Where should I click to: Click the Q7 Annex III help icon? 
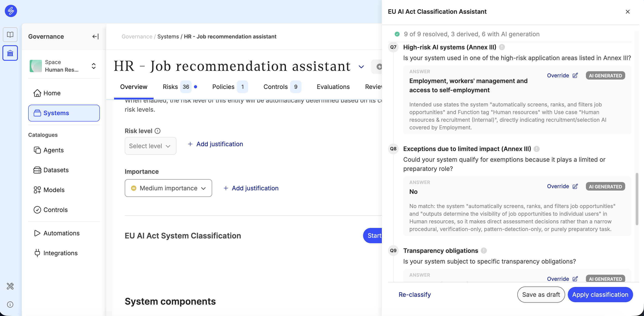(502, 47)
